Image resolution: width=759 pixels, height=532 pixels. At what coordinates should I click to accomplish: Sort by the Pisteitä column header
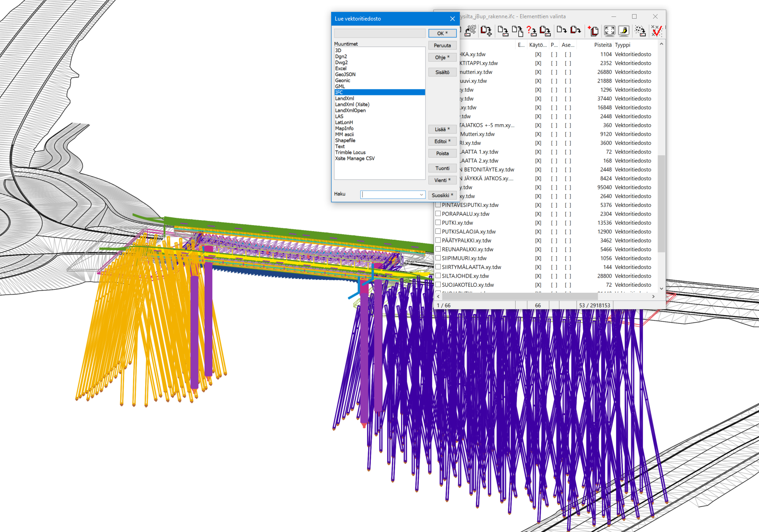(602, 45)
